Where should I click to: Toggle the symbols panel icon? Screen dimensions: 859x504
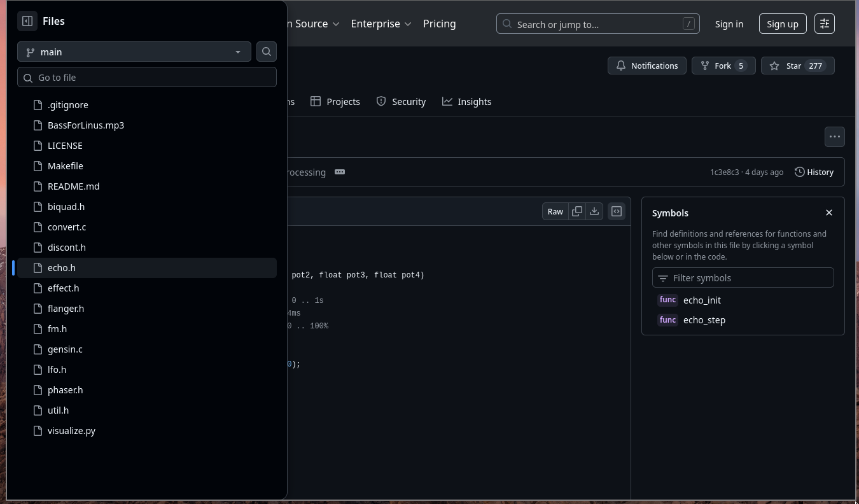pos(617,211)
